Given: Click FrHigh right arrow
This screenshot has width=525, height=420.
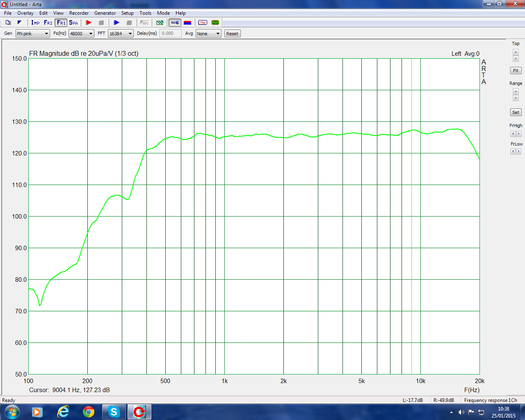Looking at the screenshot, I should coord(519,134).
